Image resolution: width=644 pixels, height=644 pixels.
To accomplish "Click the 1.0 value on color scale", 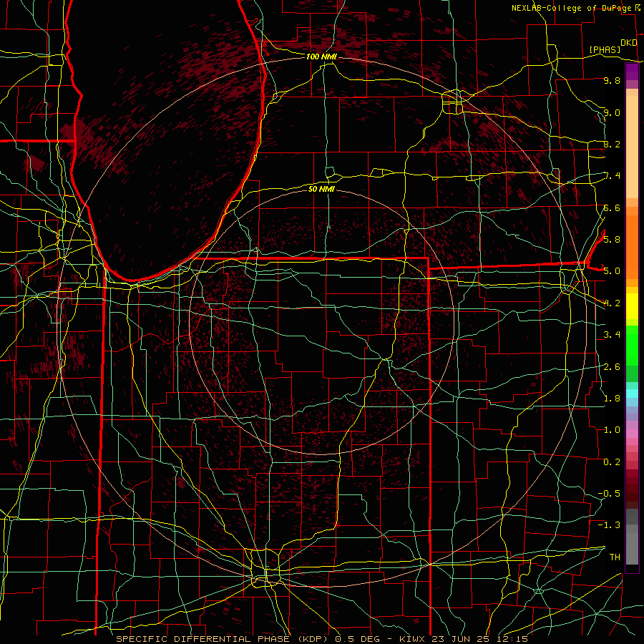I will coord(612,430).
